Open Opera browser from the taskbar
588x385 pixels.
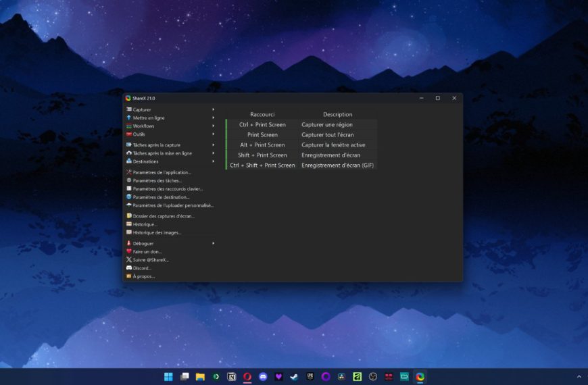point(247,377)
